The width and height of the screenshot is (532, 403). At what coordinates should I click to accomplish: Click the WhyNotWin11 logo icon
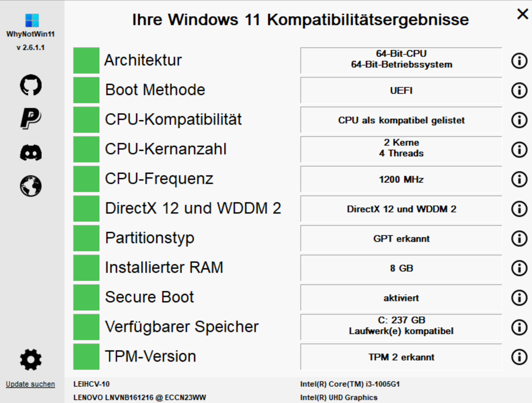pos(32,20)
